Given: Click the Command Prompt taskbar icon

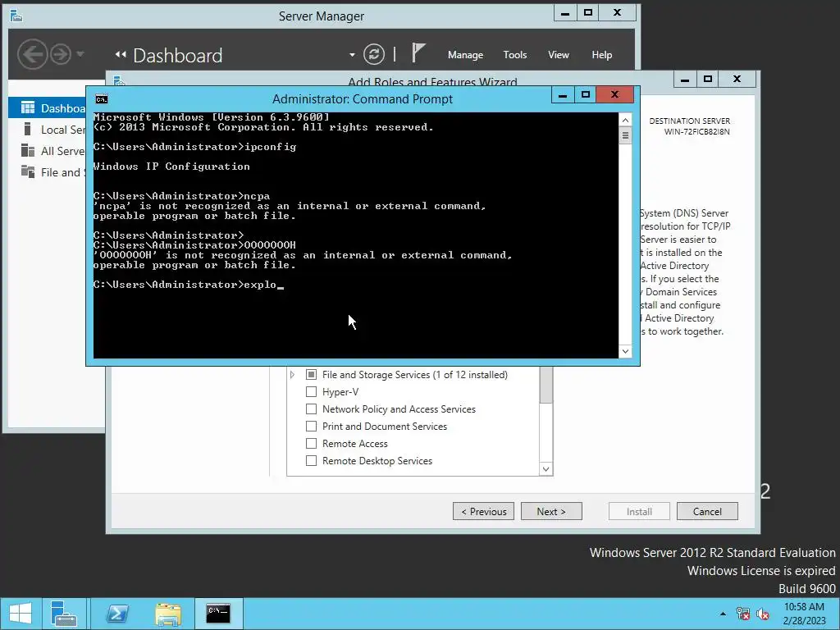Looking at the screenshot, I should click(x=218, y=614).
